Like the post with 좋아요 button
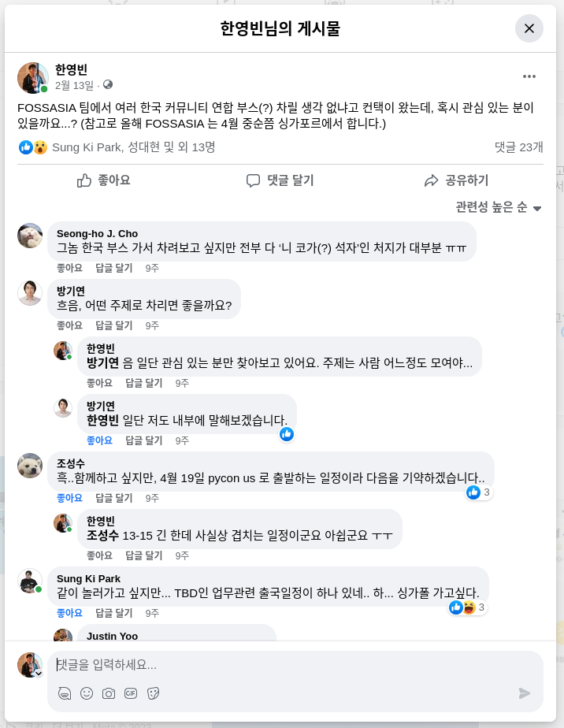The width and height of the screenshot is (564, 728). coord(104,180)
